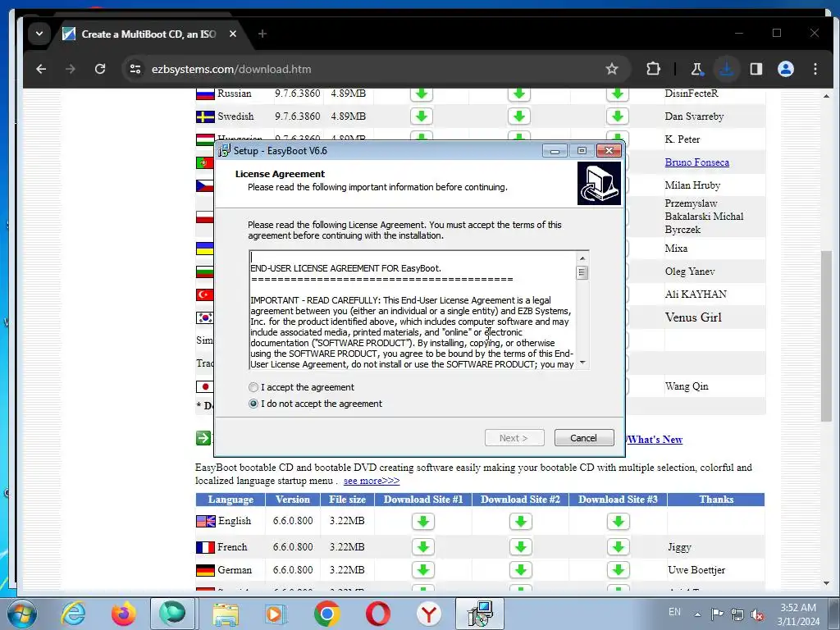The height and width of the screenshot is (630, 840).
Task: Open media player taskbar icon
Action: (x=276, y=614)
